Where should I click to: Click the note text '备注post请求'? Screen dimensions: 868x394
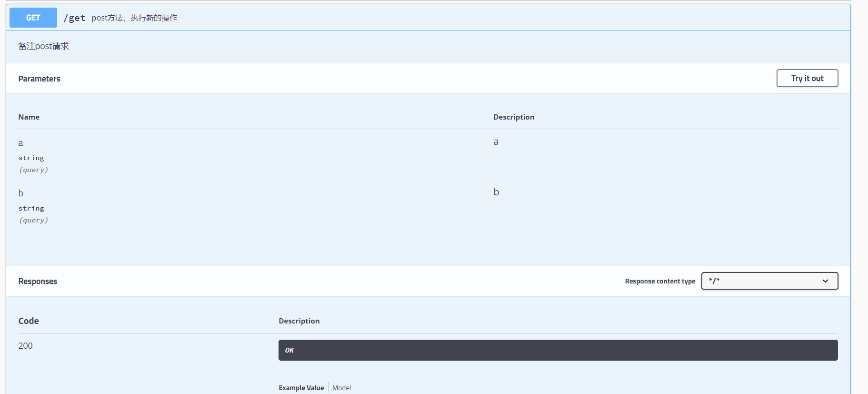[x=43, y=46]
